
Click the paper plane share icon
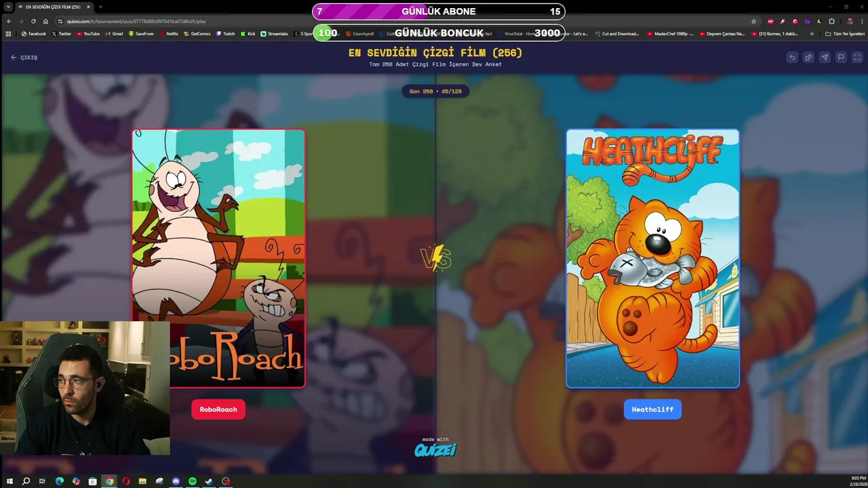(825, 58)
